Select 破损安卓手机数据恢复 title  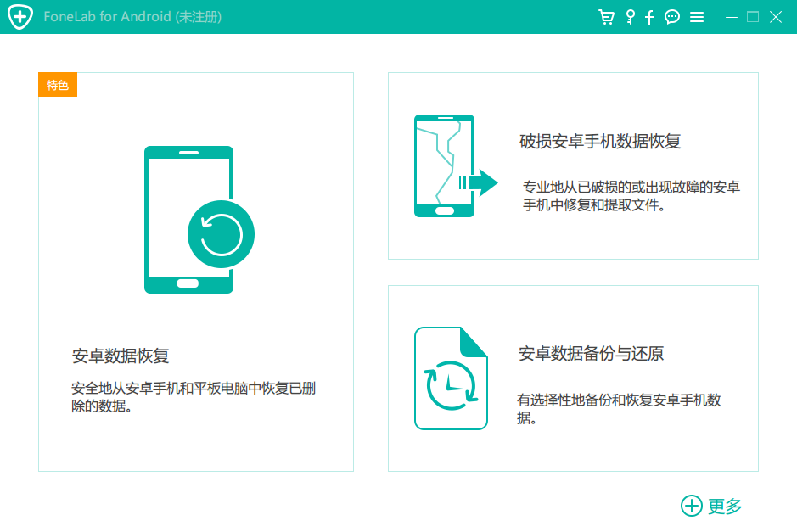click(x=600, y=141)
